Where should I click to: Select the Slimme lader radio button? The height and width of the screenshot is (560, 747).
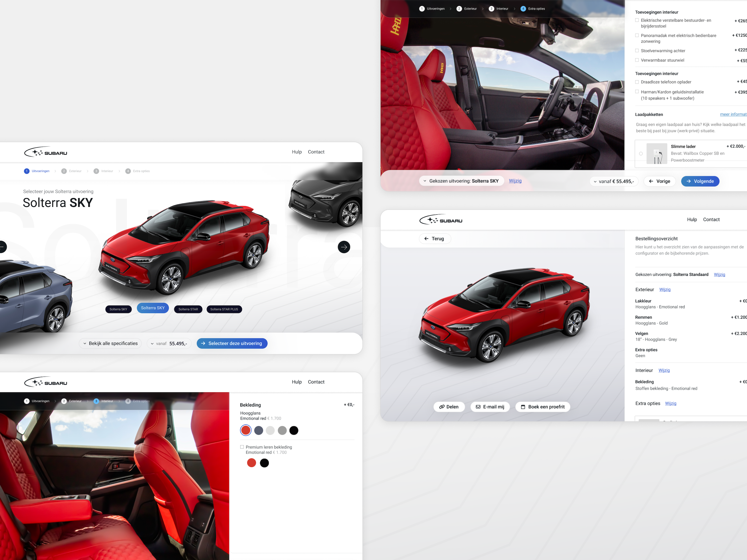point(641,154)
